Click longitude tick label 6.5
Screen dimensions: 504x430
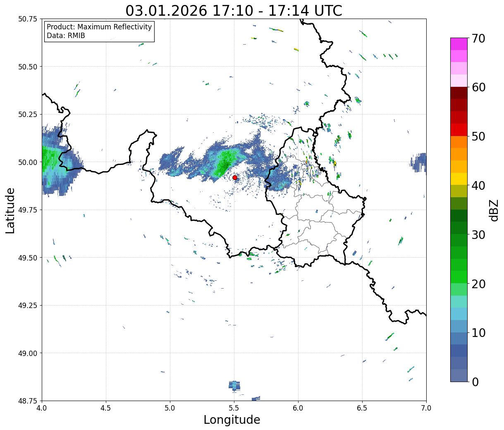362,408
